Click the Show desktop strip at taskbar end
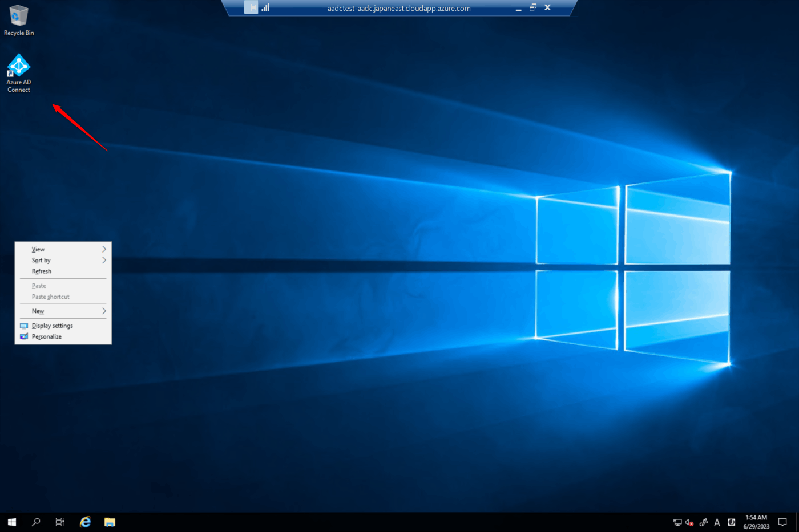This screenshot has width=799, height=532. tap(797, 522)
